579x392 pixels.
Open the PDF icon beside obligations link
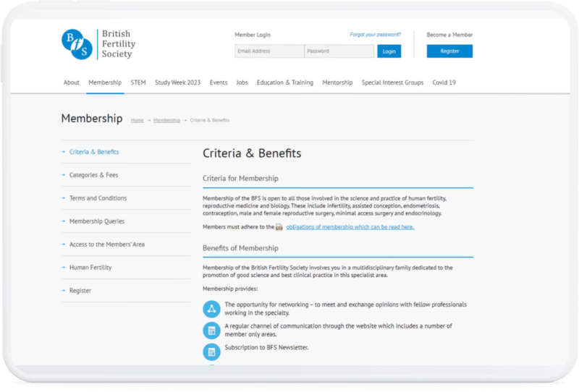pyautogui.click(x=279, y=227)
